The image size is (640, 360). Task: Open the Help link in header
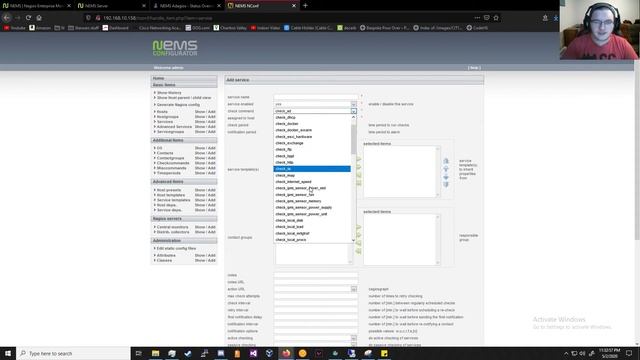pyautogui.click(x=474, y=68)
